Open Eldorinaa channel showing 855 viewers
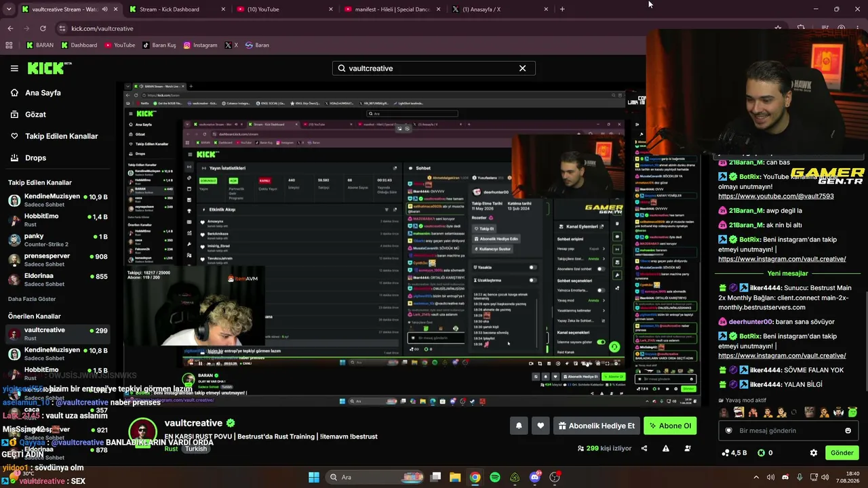 [x=58, y=279]
